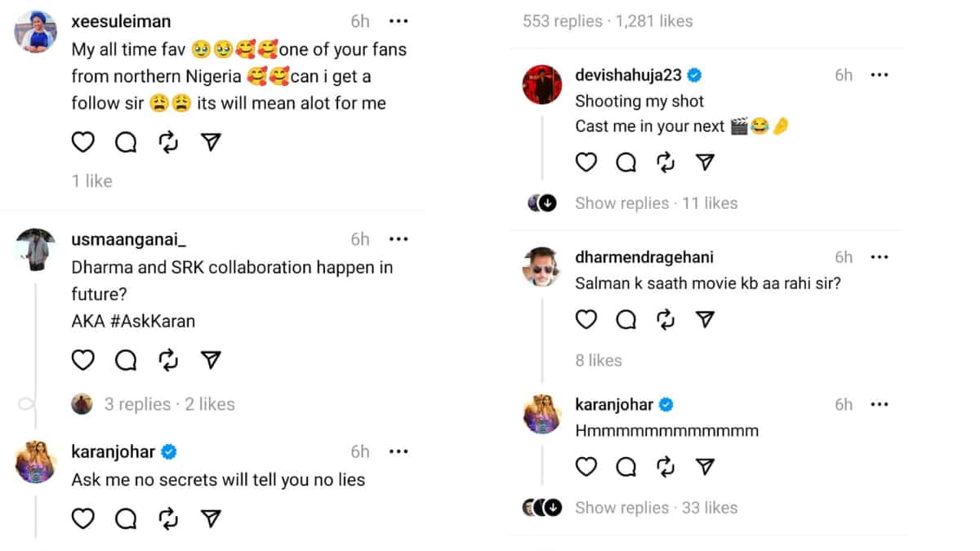Screen dimensions: 980x551
Task: Repost karanjohar's 'Ask me no secrets' reply
Action: (168, 518)
